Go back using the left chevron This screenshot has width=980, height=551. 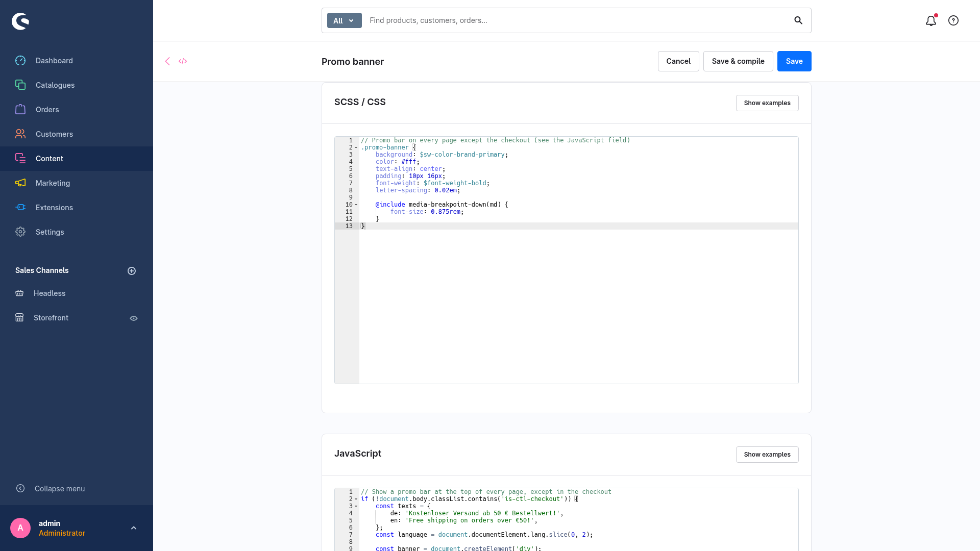coord(167,61)
